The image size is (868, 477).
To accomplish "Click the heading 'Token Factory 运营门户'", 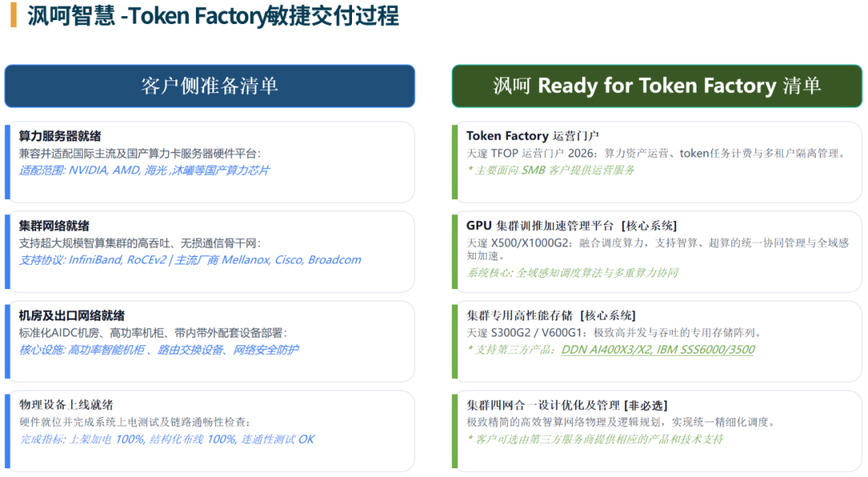I will coord(533,137).
